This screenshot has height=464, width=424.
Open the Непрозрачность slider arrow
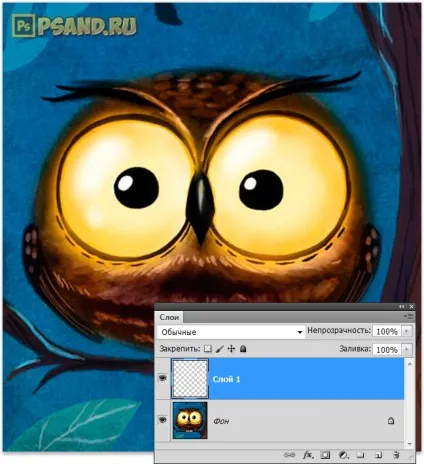(407, 331)
